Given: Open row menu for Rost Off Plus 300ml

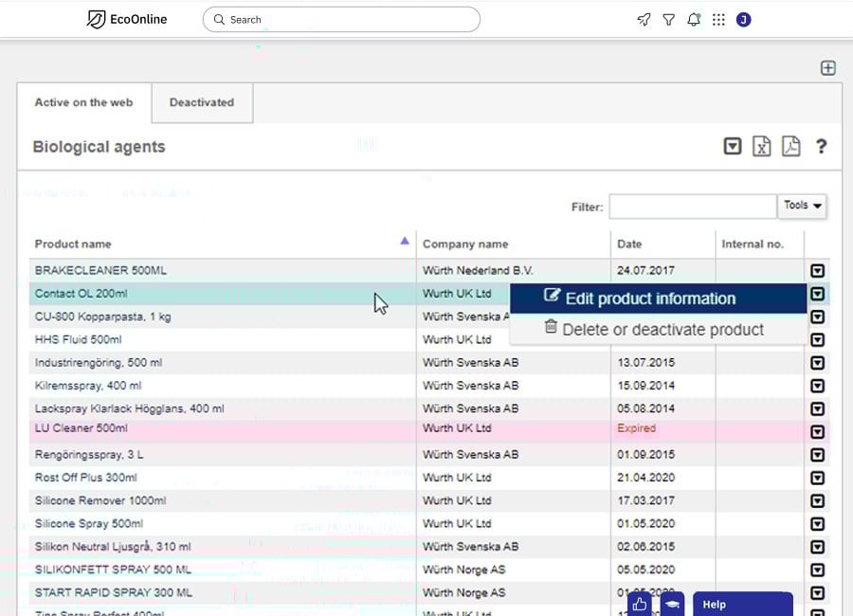Looking at the screenshot, I should click(817, 478).
